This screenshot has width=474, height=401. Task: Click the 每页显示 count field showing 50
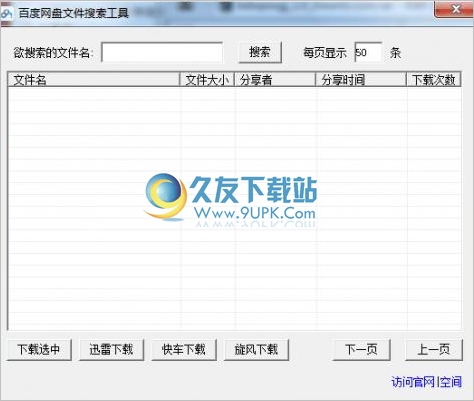click(x=368, y=52)
